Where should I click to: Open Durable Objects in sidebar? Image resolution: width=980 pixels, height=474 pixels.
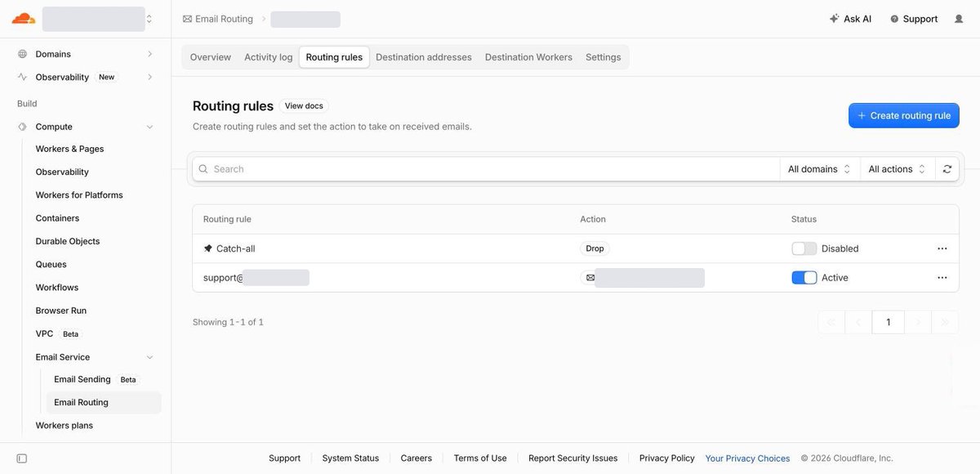tap(68, 241)
